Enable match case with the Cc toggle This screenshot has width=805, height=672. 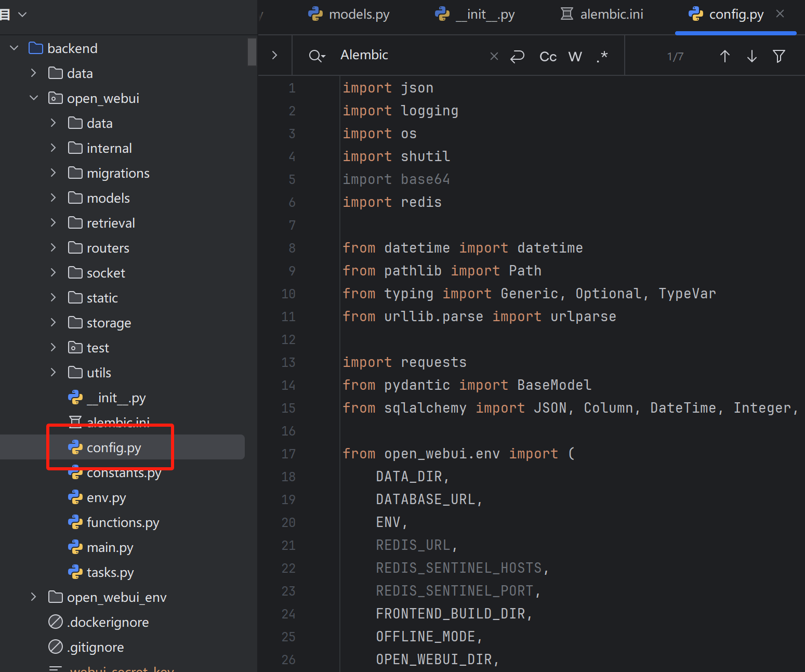coord(548,56)
